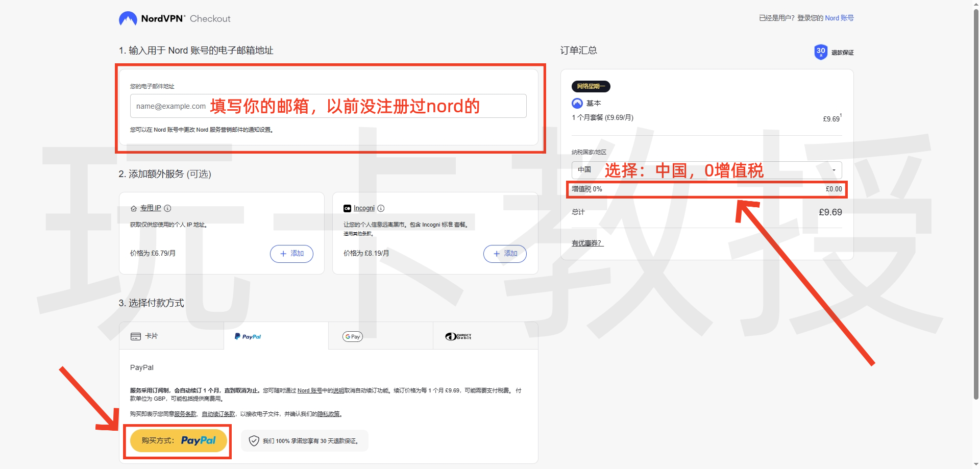Image resolution: width=980 pixels, height=469 pixels.
Task: Open the Nord 账号 login link
Action: (839, 18)
